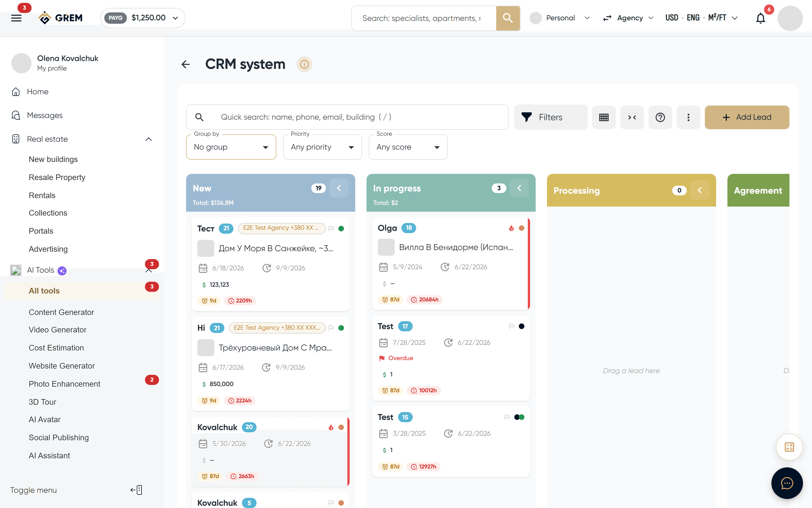The height and width of the screenshot is (508, 812).
Task: Collapse all columns icon
Action: tap(632, 117)
